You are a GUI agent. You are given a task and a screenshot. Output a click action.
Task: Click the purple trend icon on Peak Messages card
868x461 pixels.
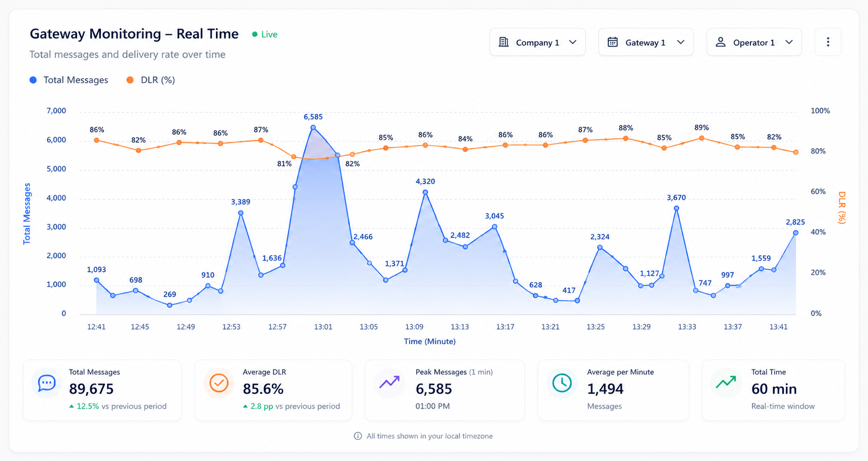[389, 382]
